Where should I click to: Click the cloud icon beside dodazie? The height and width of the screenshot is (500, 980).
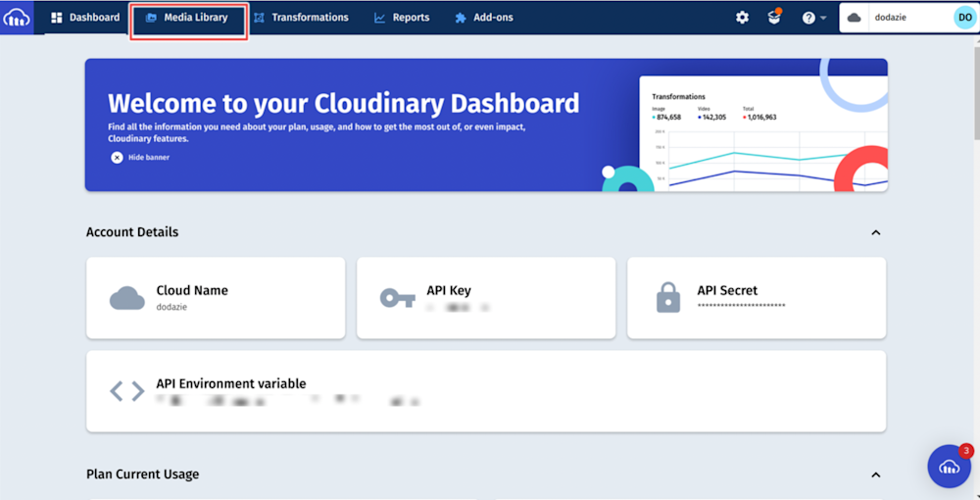854,18
